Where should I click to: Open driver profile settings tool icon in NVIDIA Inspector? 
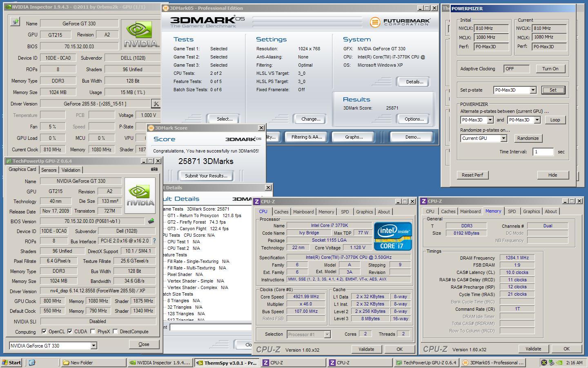click(156, 104)
